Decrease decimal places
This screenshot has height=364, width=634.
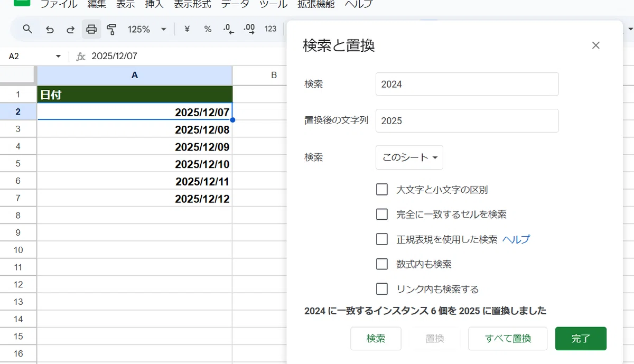229,29
